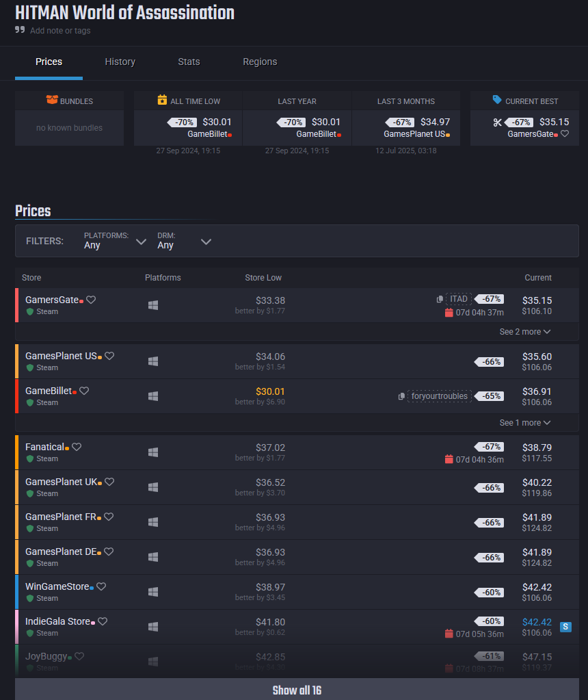Click the scissors coupon icon in Current Best

click(498, 122)
